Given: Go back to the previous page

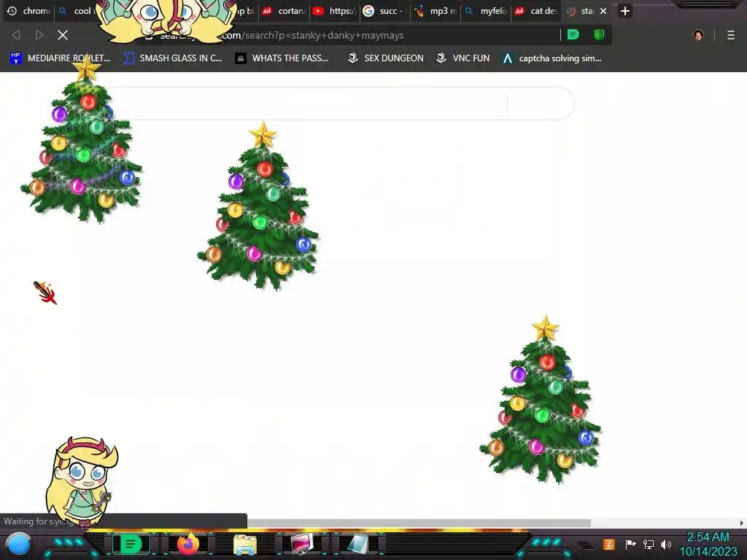Looking at the screenshot, I should pos(16,35).
